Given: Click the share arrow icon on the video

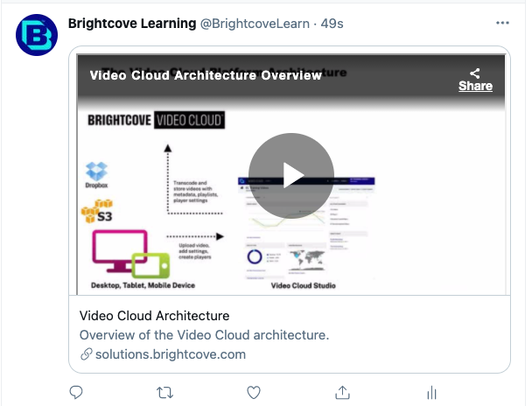Looking at the screenshot, I should point(475,73).
